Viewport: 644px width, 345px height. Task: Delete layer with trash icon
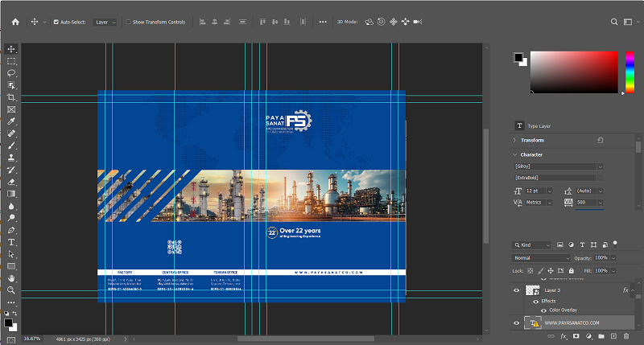coord(626,336)
